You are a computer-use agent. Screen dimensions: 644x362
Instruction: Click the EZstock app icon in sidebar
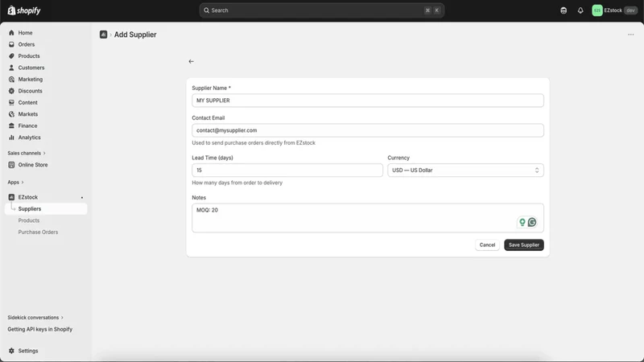11,197
